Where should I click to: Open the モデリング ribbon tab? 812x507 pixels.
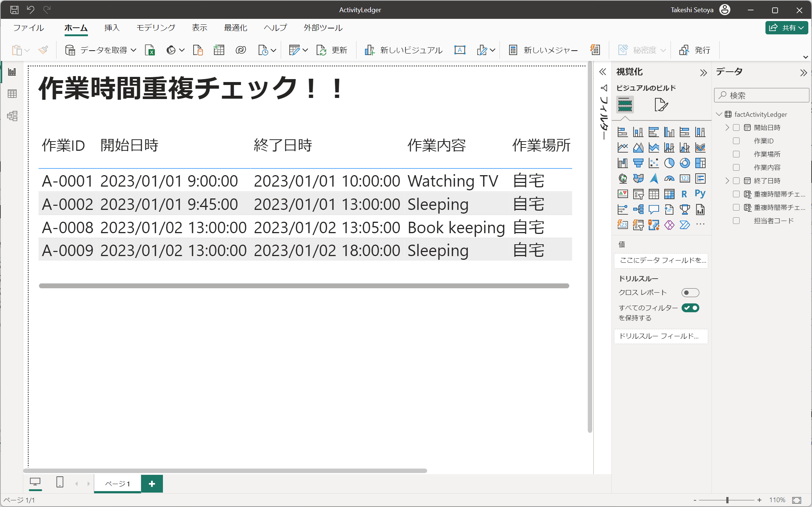[x=156, y=28]
